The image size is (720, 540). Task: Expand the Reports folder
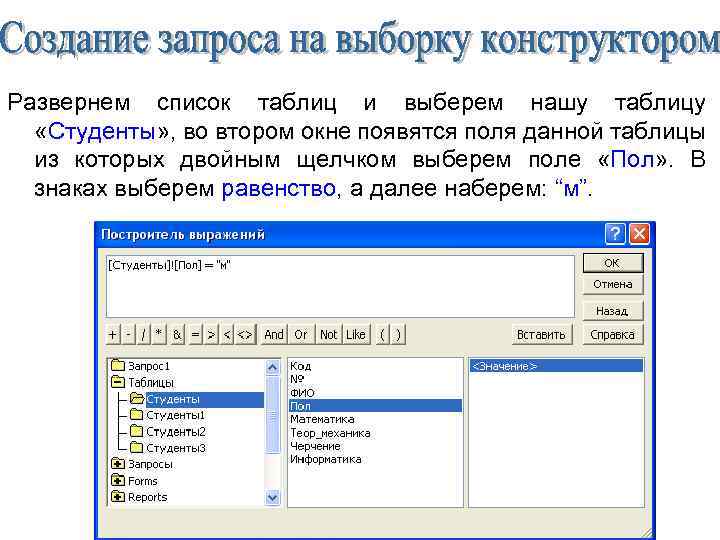tap(118, 497)
